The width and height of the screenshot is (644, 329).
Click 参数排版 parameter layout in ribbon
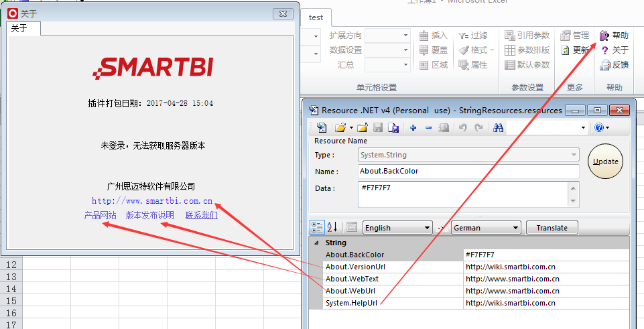click(527, 50)
